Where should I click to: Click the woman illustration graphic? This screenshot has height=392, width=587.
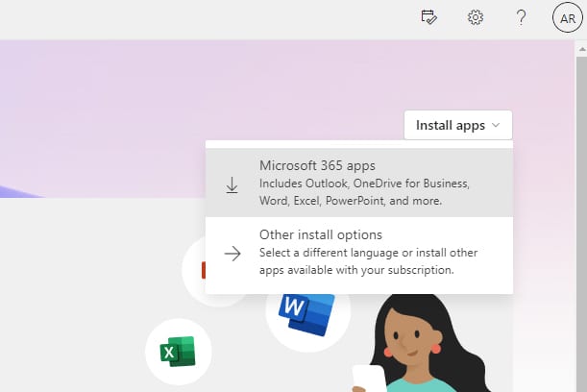(x=423, y=343)
